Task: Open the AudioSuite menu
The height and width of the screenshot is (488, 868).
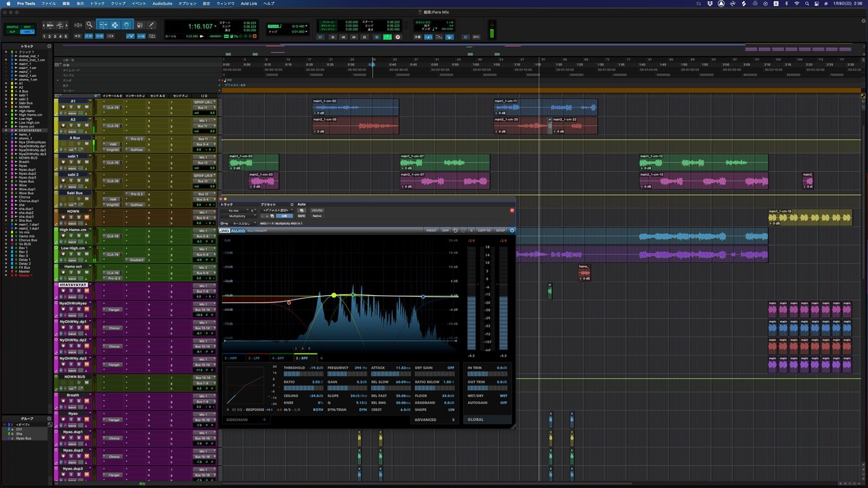Action: coord(162,4)
